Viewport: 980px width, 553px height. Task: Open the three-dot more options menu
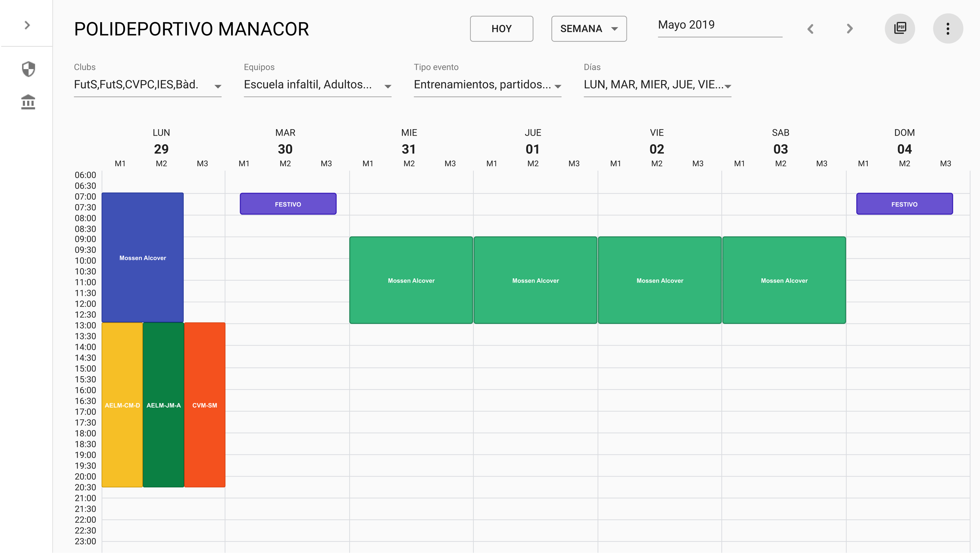948,28
